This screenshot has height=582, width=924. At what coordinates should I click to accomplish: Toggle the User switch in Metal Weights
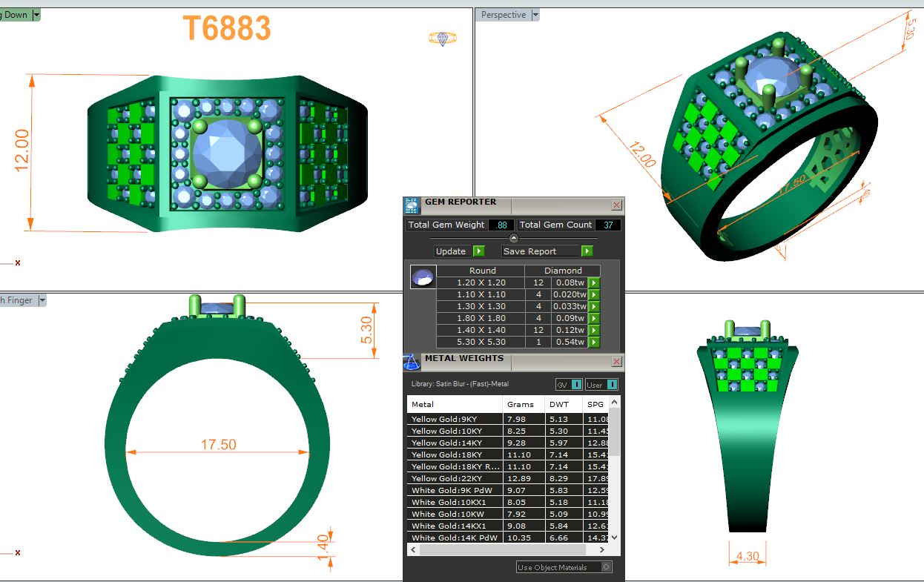click(611, 384)
